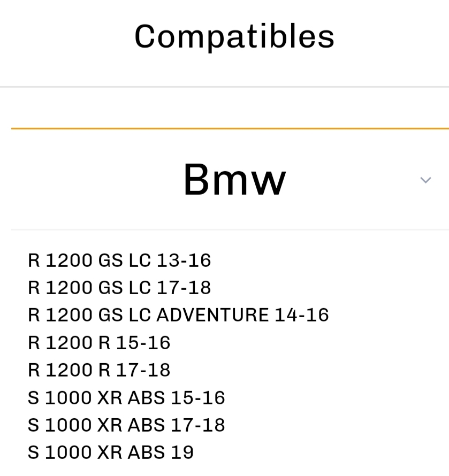This screenshot has width=449, height=476.
Task: Choose the R 1200 R 15-16 model
Action: click(x=99, y=342)
